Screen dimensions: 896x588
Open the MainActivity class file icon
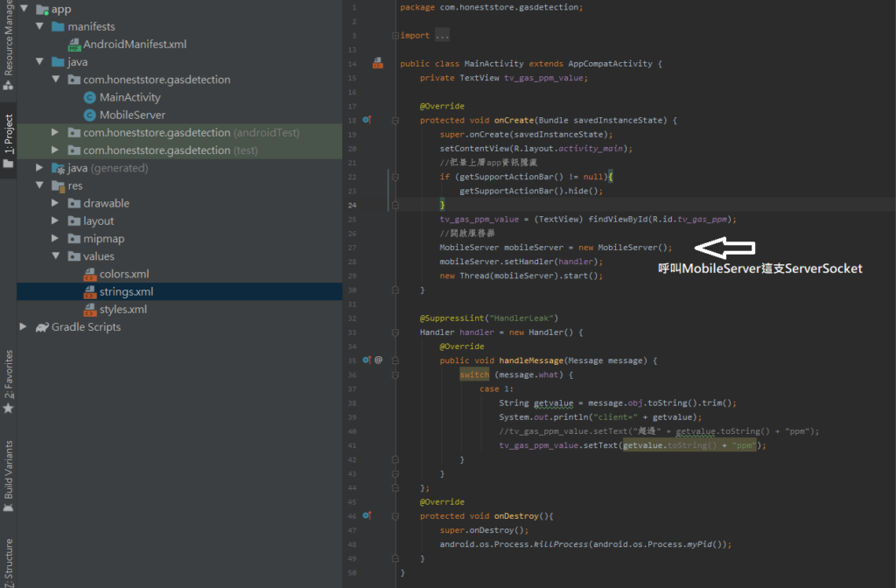point(89,97)
